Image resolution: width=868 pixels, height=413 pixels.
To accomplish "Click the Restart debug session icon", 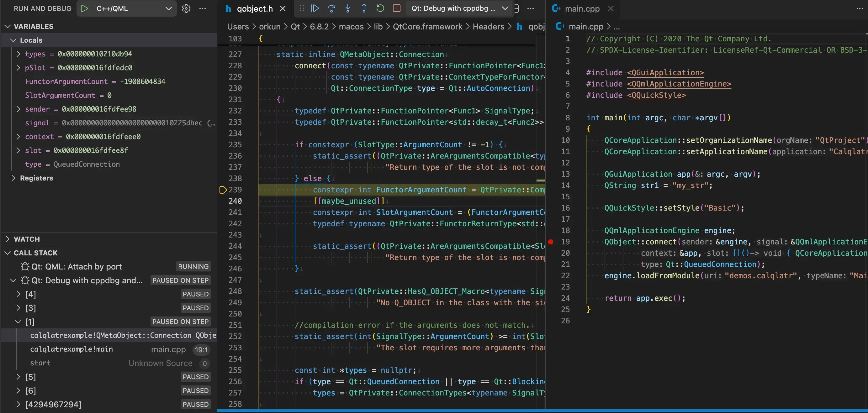I will (x=380, y=8).
